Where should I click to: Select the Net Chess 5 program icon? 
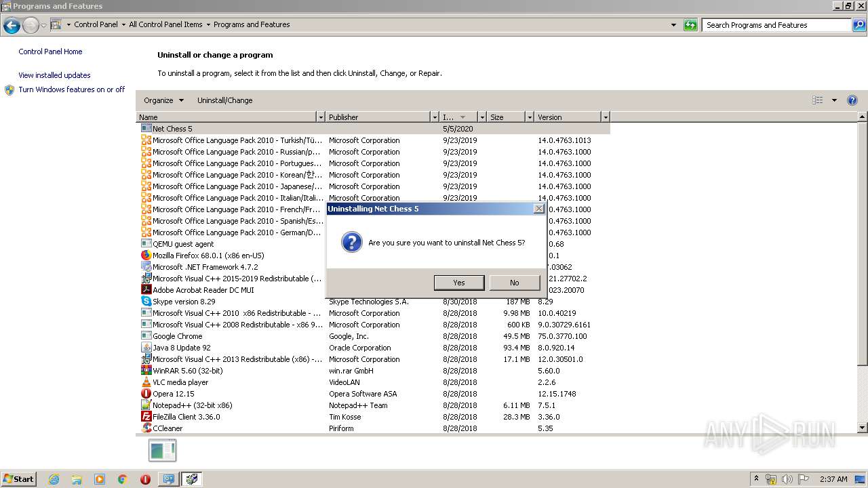coord(146,128)
